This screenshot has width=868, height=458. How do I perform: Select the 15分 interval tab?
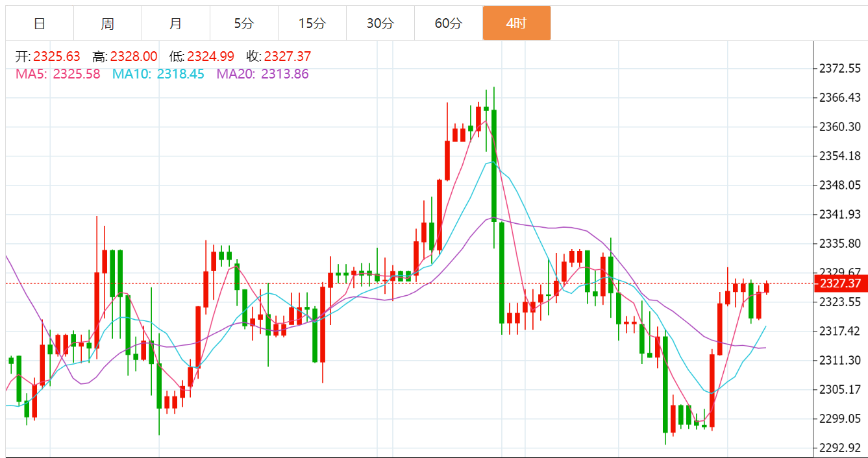click(312, 23)
